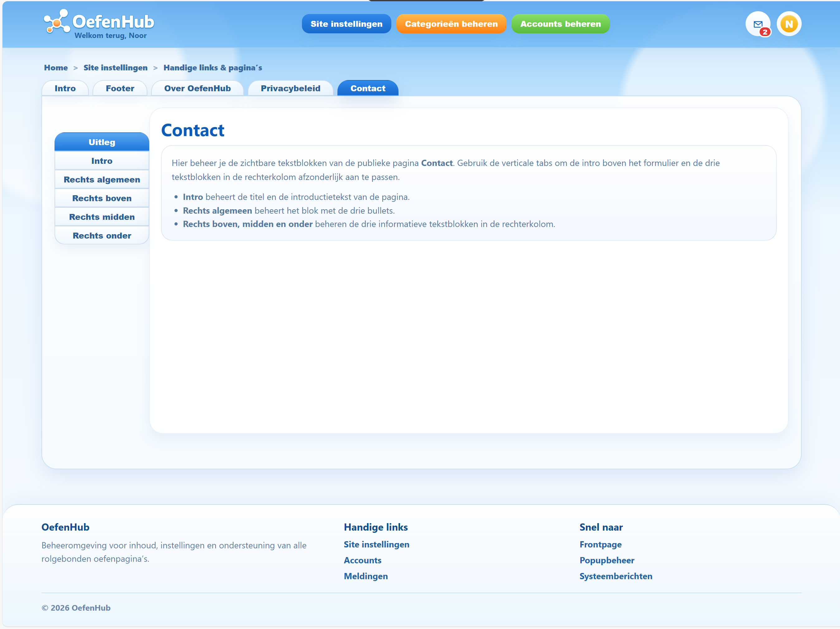Screen dimensions: 840x629
Task: Open the Rechts boven vertical tab
Action: [102, 198]
